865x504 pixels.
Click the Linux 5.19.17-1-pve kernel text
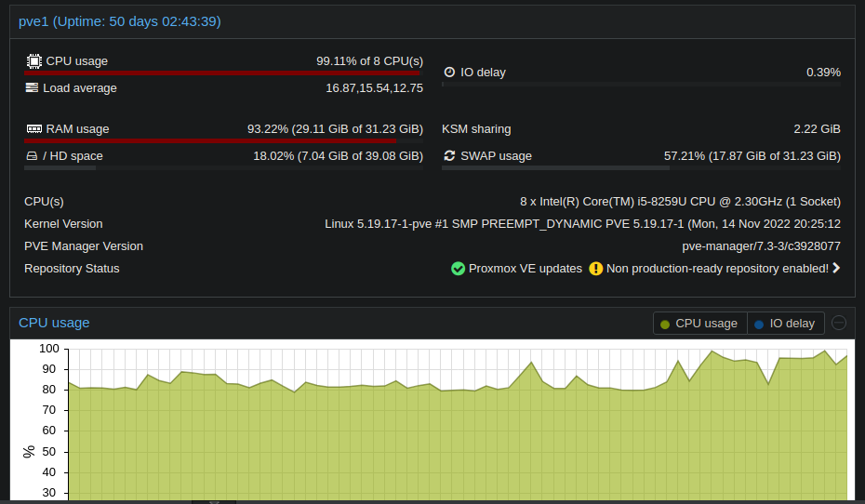(x=582, y=224)
